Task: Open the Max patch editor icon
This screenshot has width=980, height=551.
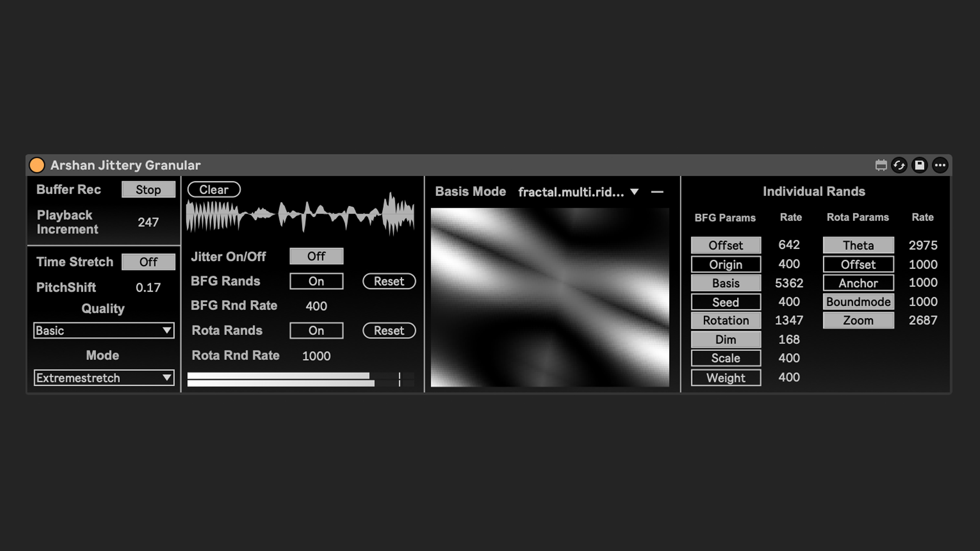Action: click(x=880, y=165)
